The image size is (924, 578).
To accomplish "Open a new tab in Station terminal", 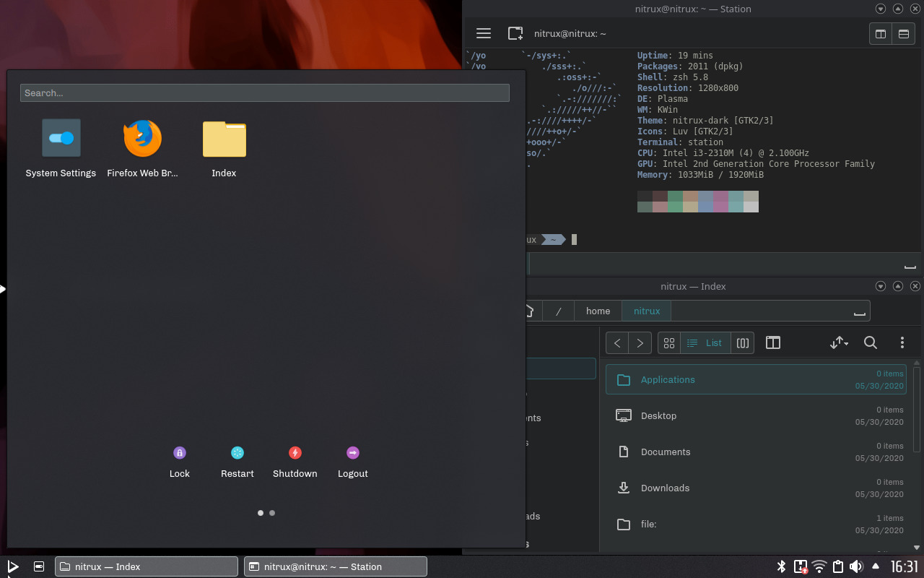I will (515, 33).
